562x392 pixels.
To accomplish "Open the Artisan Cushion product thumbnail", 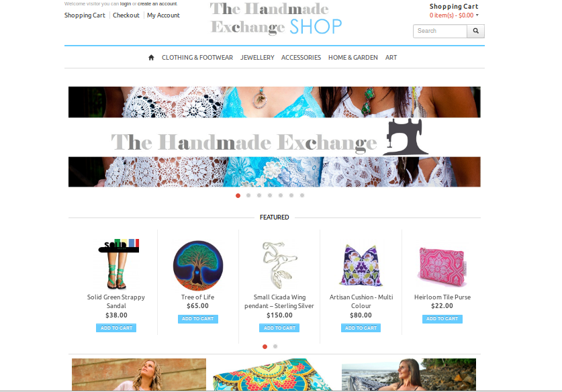I will pos(361,265).
